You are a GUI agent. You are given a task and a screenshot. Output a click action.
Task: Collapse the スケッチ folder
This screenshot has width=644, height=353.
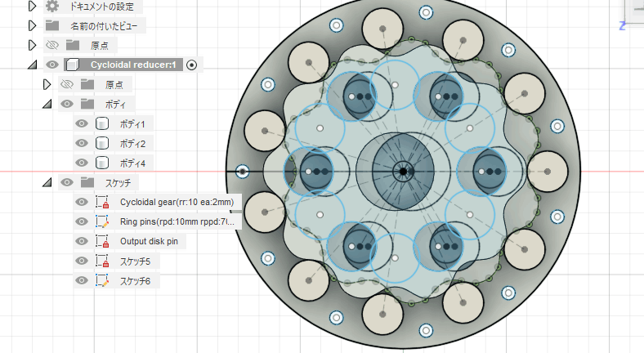point(47,182)
